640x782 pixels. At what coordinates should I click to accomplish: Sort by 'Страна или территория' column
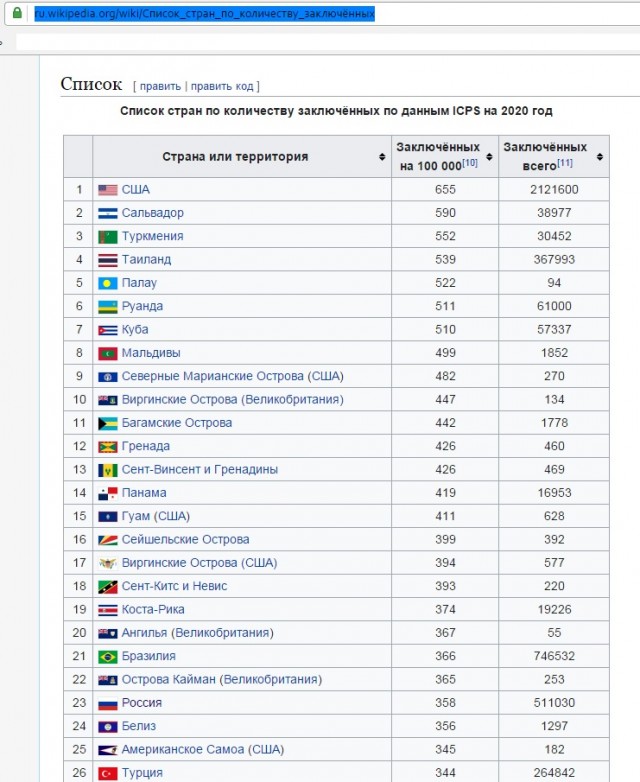point(382,157)
